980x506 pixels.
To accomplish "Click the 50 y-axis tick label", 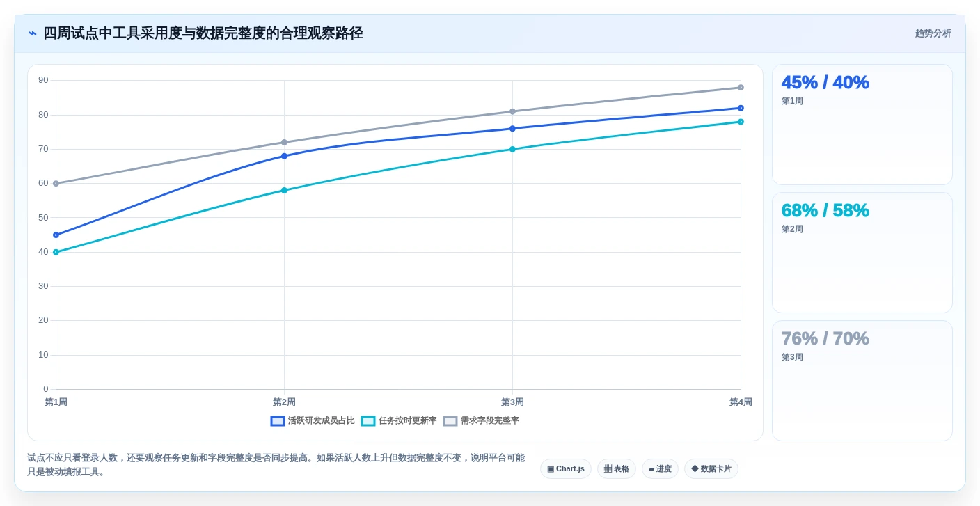I will click(x=43, y=218).
